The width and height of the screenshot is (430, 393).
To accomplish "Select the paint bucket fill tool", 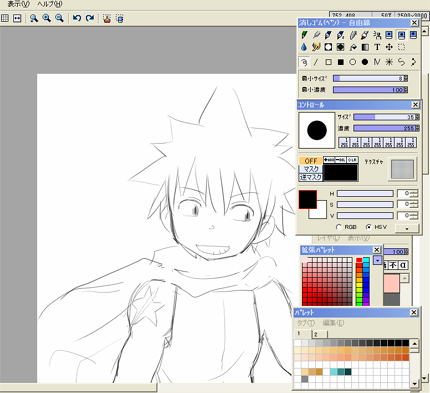I will [x=353, y=47].
